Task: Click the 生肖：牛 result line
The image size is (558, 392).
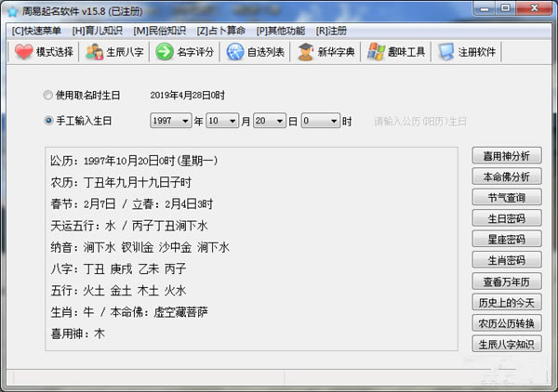Action: coord(129,312)
